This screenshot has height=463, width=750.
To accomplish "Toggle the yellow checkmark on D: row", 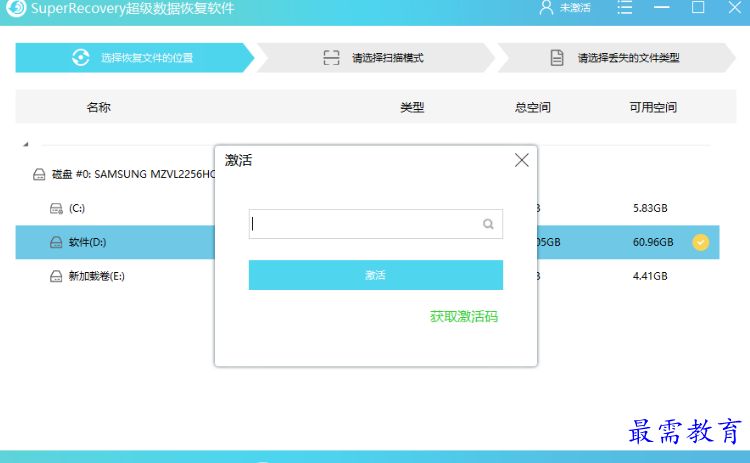I will coord(701,243).
